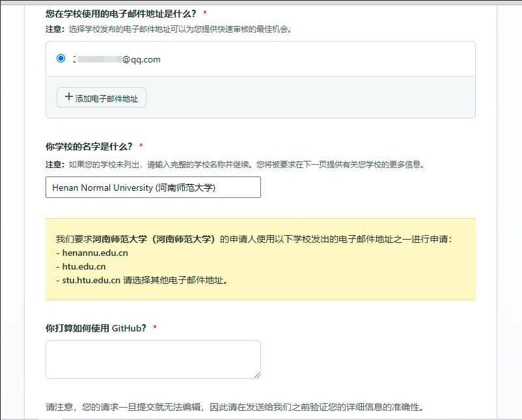Click the red asterisk beside email question
The image size is (522, 420).
tap(205, 14)
